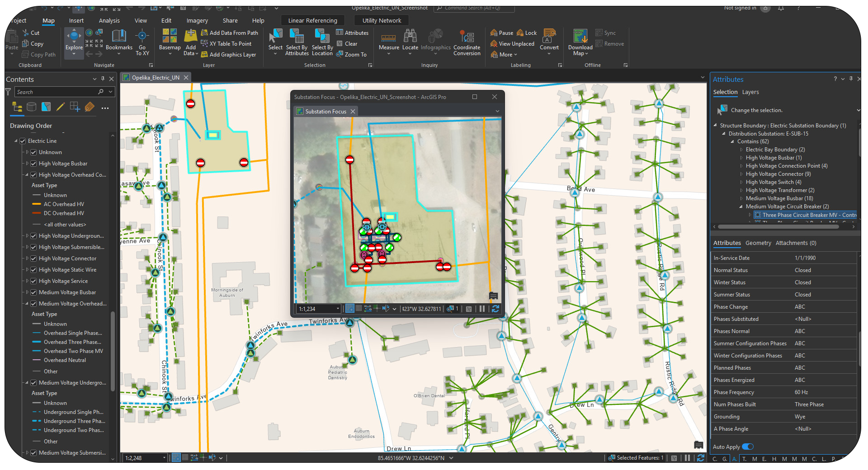The image size is (868, 470).
Task: Toggle High Voltage Static Wire checkbox
Action: point(33,270)
